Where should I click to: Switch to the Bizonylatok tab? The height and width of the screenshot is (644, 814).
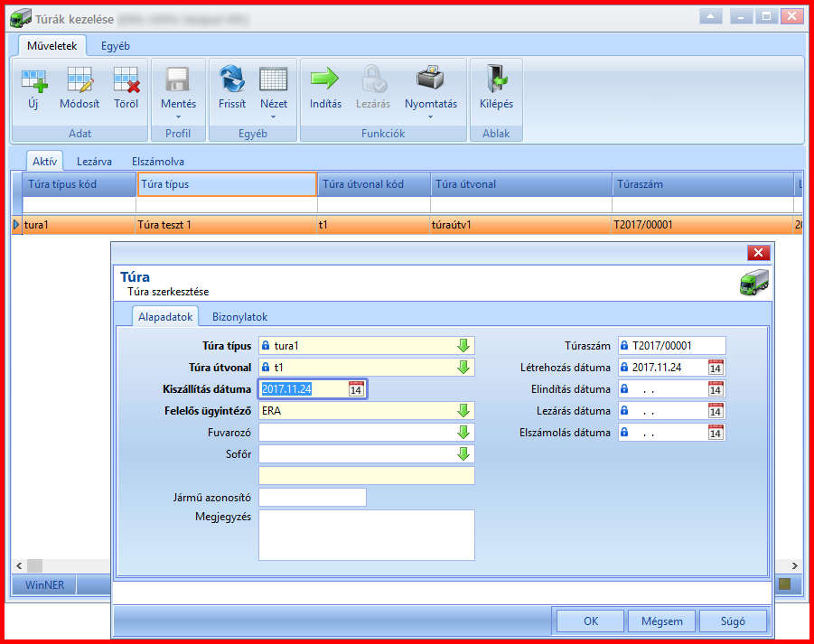(239, 316)
